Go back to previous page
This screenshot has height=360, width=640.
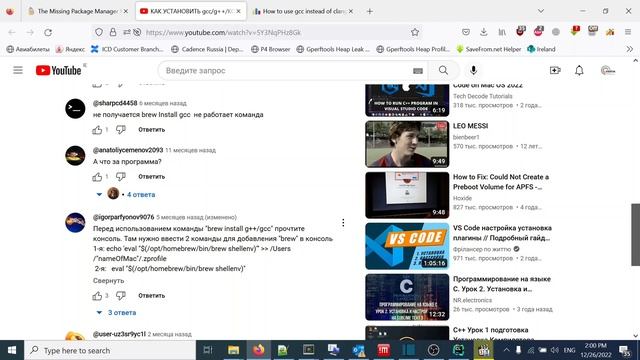coord(12,32)
